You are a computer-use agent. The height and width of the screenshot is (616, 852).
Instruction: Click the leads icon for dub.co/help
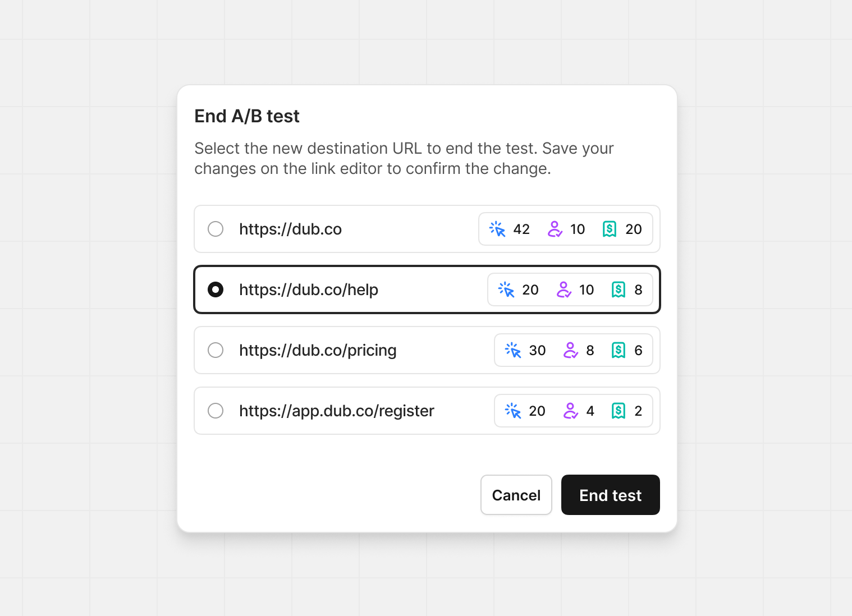(564, 289)
